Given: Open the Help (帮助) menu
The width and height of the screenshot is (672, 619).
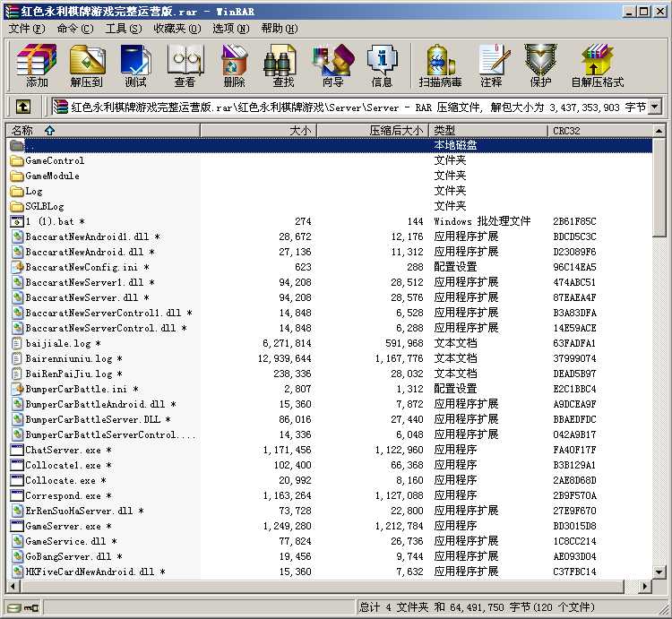Looking at the screenshot, I should pos(280,29).
